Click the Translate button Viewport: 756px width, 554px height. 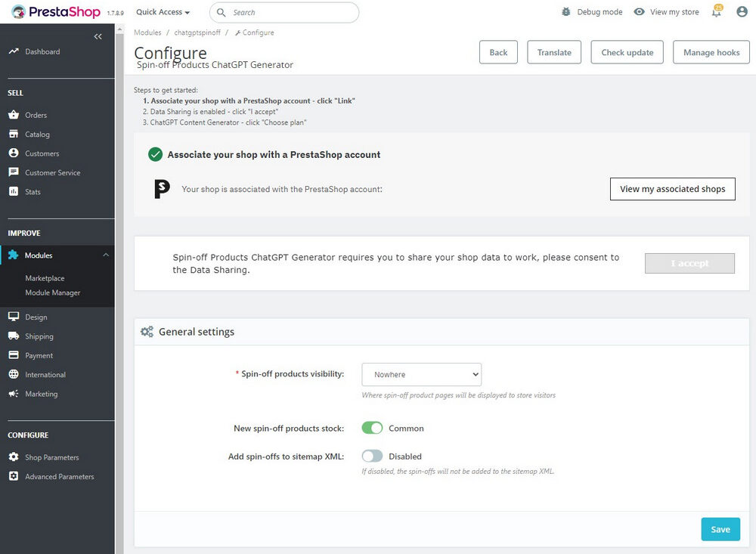click(x=554, y=53)
